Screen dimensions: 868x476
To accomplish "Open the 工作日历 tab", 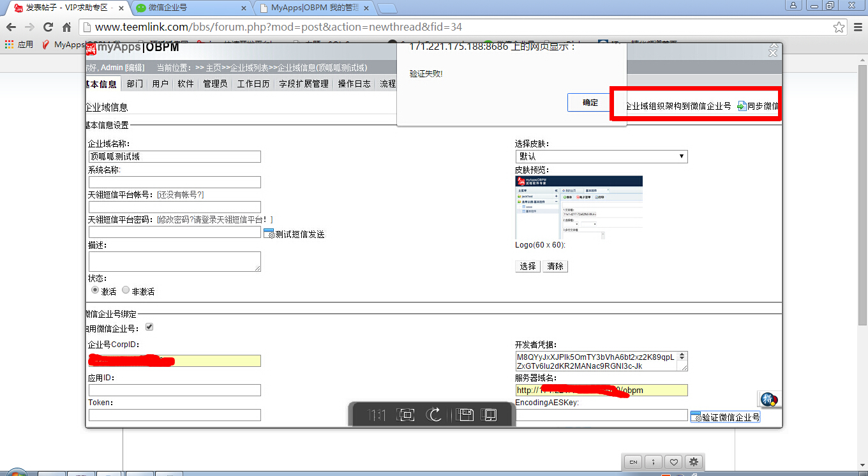I will click(253, 84).
